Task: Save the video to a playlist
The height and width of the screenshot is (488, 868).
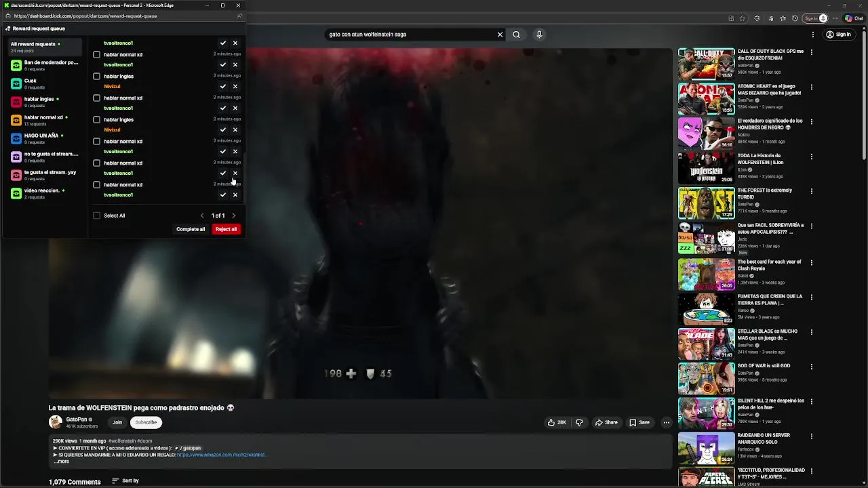Action: pos(639,422)
